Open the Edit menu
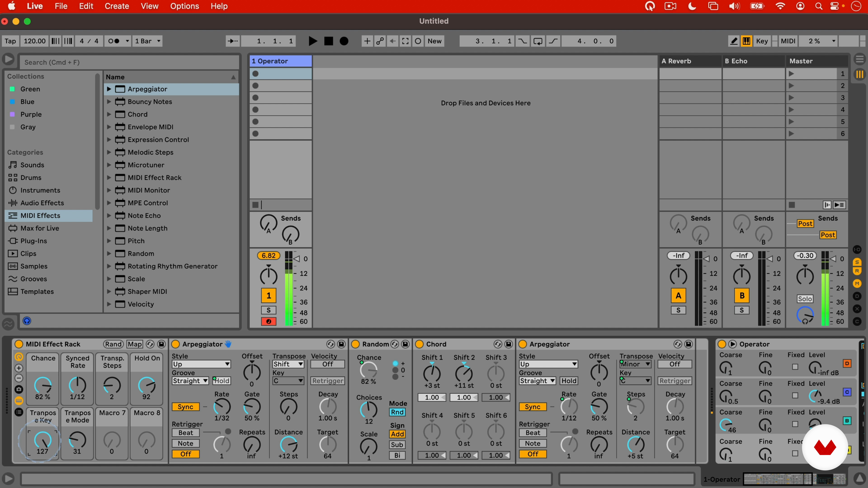 [86, 6]
